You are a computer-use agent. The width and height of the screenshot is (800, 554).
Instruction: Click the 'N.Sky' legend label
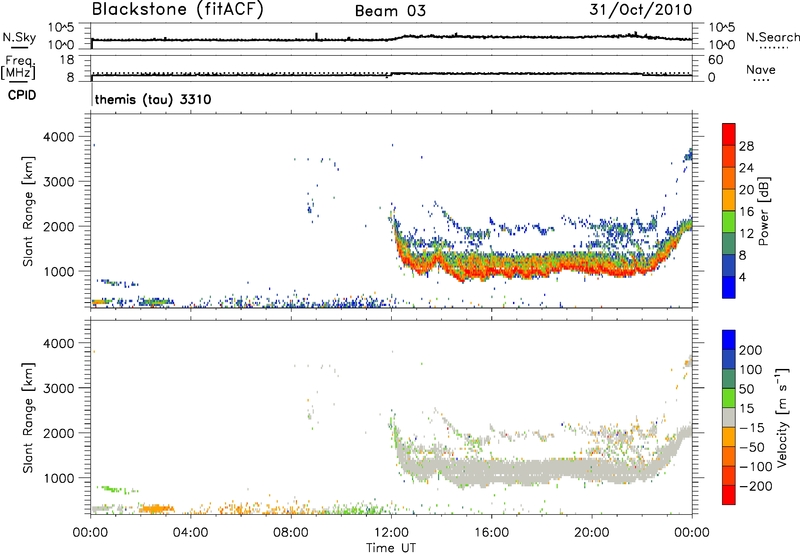(x=19, y=37)
